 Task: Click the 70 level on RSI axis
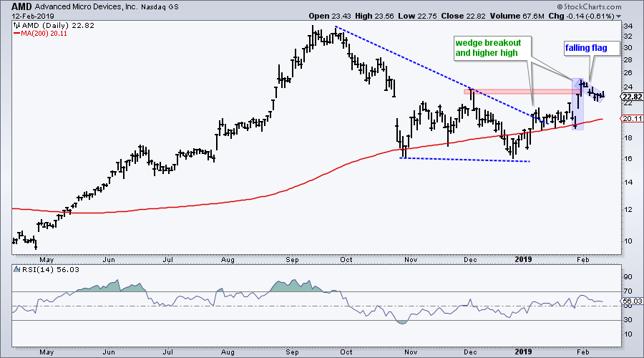point(628,291)
